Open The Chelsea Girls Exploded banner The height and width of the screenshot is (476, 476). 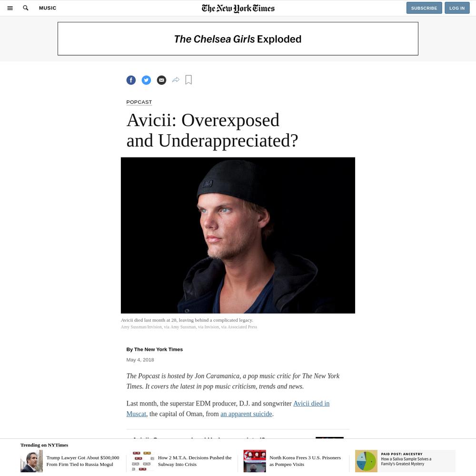[x=238, y=39]
